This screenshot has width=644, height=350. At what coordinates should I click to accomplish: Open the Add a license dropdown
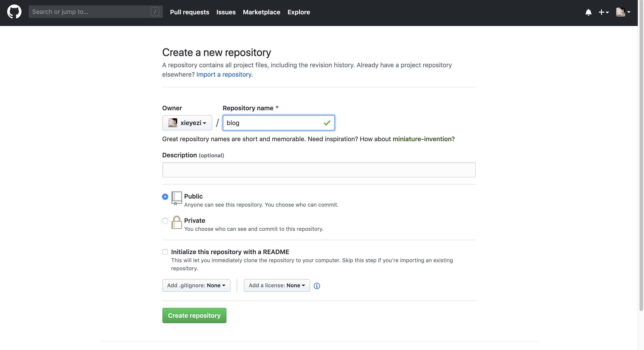tap(277, 285)
